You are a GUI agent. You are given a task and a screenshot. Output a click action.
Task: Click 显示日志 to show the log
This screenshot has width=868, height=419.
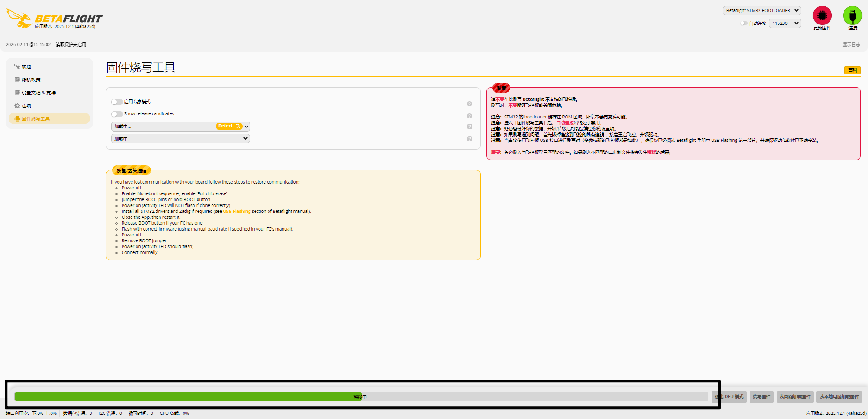tap(851, 45)
